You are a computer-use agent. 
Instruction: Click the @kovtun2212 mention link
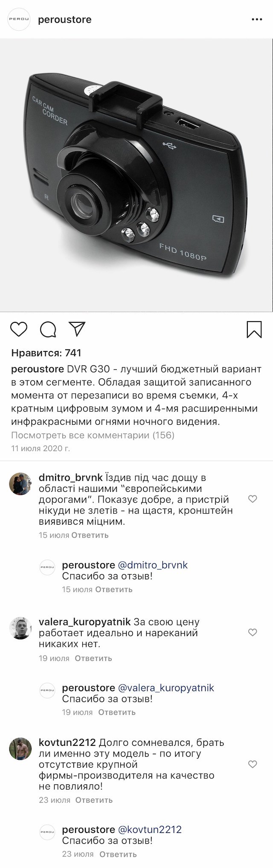point(149,829)
